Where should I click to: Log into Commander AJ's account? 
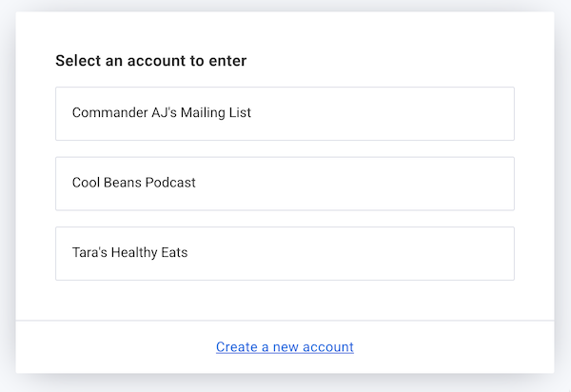tap(285, 113)
